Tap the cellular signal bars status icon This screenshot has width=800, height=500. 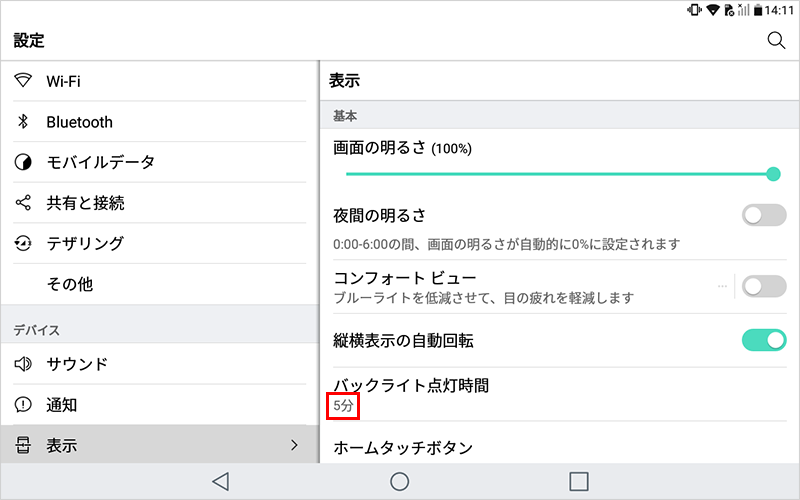point(744,10)
